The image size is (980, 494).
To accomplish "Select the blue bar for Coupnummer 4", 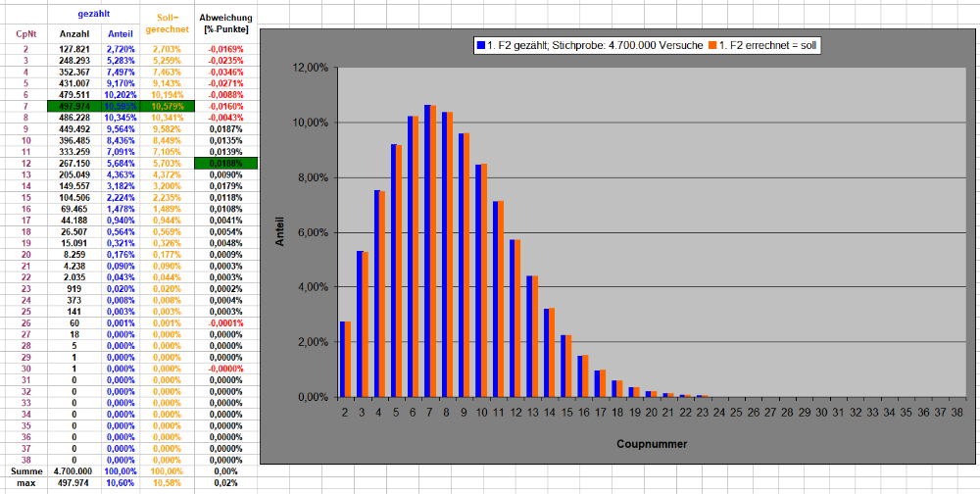I will [377, 293].
